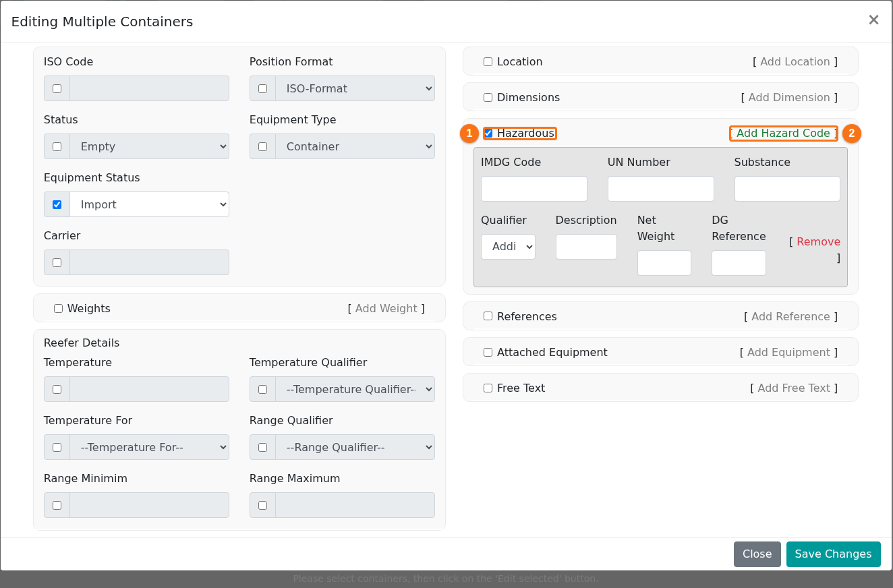Open the Equipment Status Import dropdown
The height and width of the screenshot is (588, 893).
pos(149,204)
